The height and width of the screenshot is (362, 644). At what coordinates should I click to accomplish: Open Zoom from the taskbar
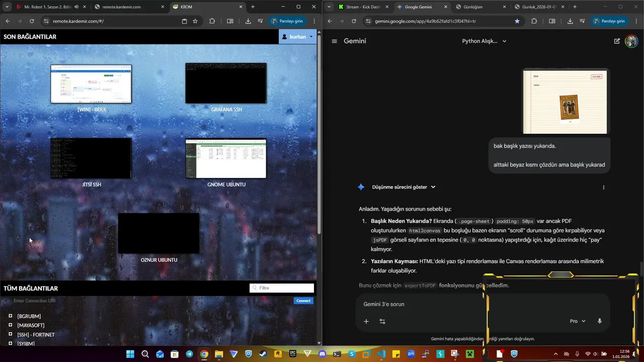pos(411,354)
